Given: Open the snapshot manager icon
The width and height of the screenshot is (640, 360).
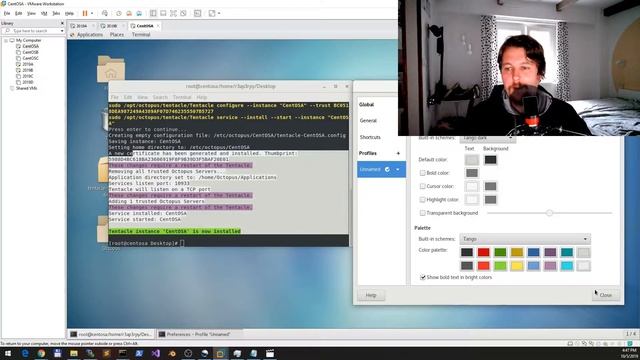Looking at the screenshot, I should 139,13.
